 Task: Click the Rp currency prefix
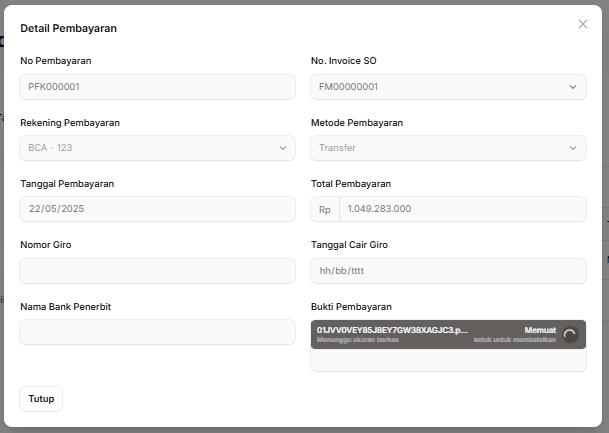[x=325, y=209]
